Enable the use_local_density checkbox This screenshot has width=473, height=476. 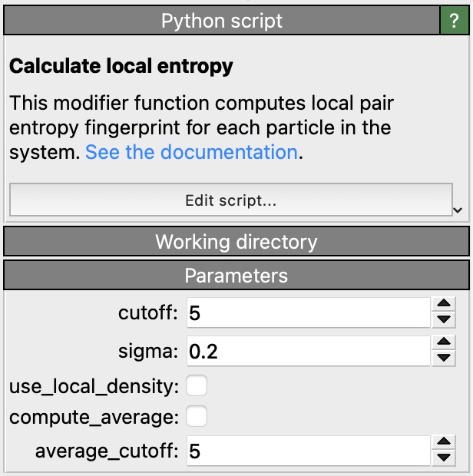197,385
